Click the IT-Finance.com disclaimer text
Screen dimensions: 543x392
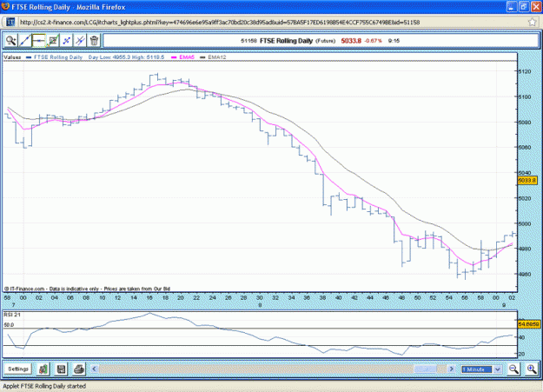tap(87, 289)
